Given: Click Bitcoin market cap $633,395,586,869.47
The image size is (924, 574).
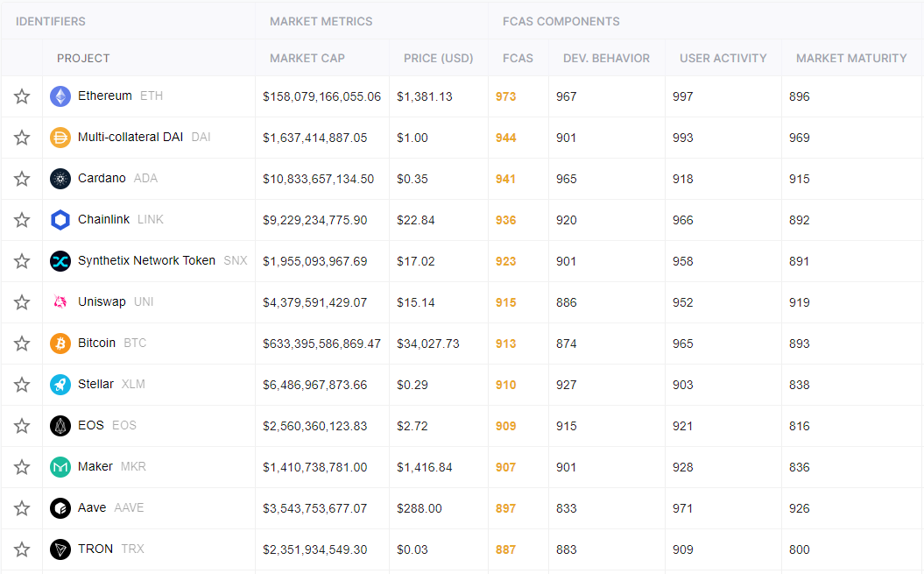Looking at the screenshot, I should click(x=321, y=344).
